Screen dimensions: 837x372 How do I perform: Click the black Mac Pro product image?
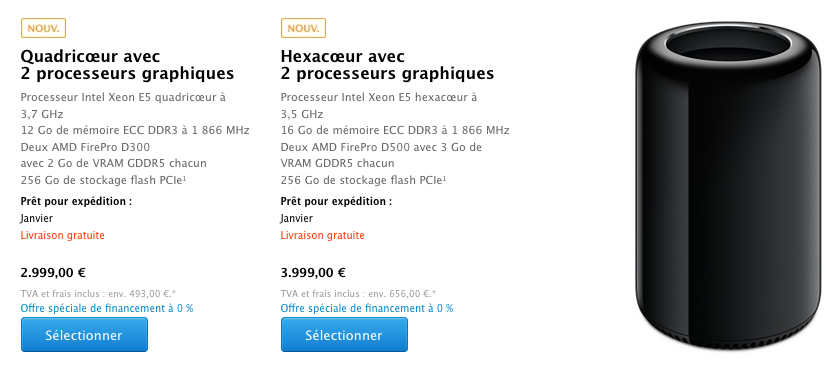(728, 188)
